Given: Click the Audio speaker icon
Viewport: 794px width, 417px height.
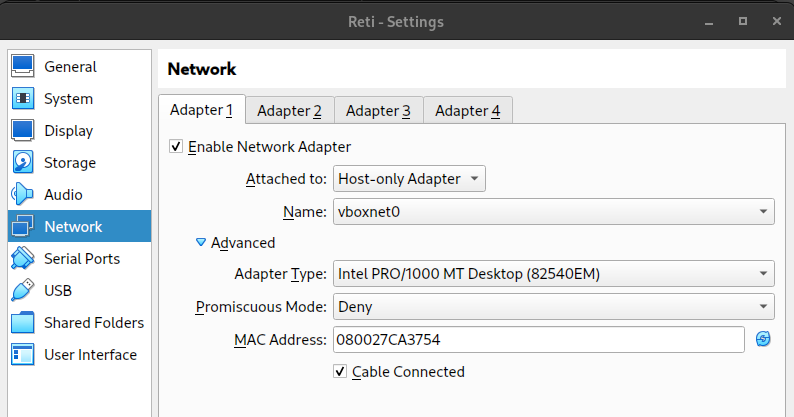Looking at the screenshot, I should (24, 195).
